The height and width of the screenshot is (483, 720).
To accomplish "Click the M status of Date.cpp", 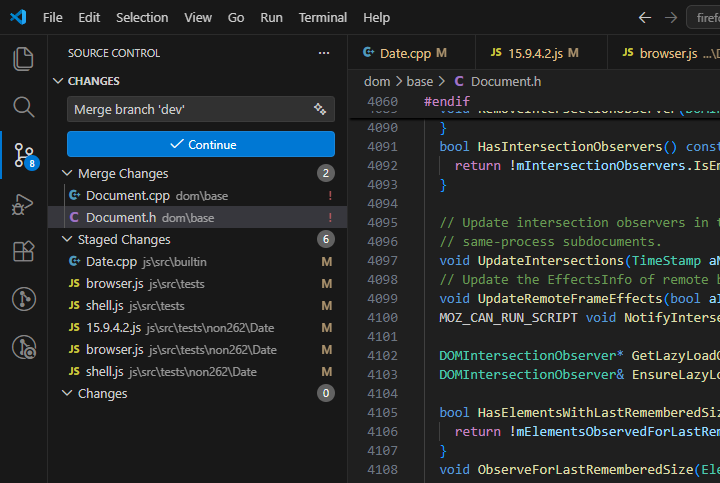I will (326, 262).
